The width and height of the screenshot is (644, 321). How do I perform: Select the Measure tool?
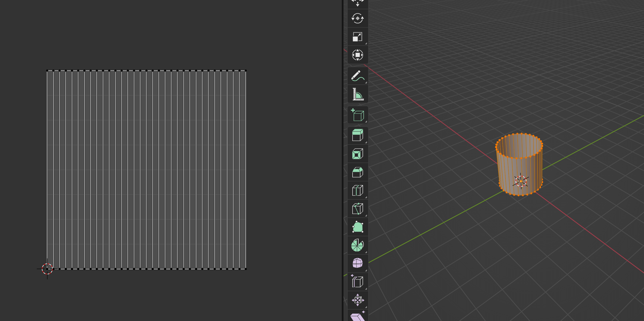pos(357,94)
